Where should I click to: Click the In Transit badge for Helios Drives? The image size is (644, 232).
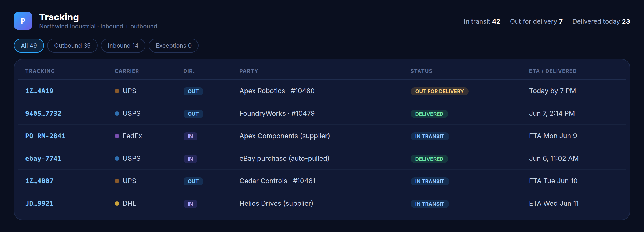(x=430, y=204)
